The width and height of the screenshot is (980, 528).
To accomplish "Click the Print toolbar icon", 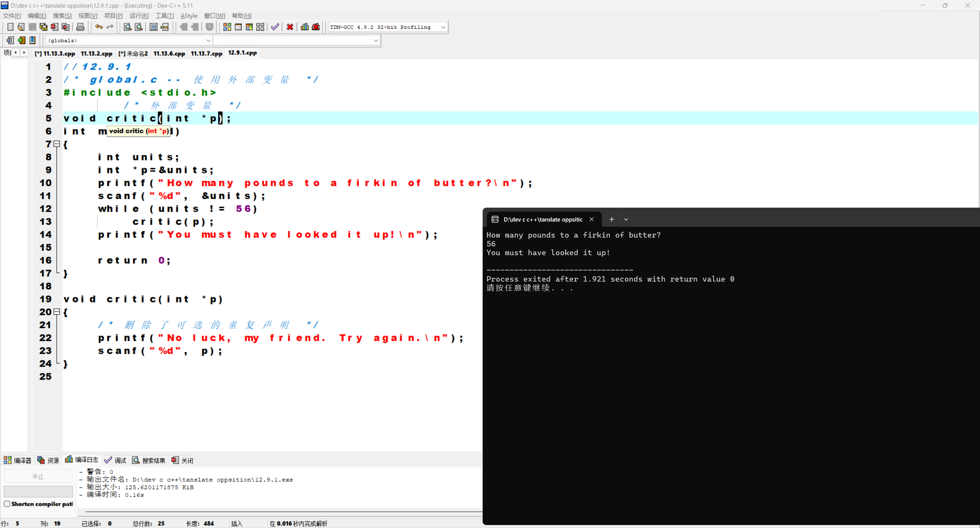I will (x=80, y=27).
